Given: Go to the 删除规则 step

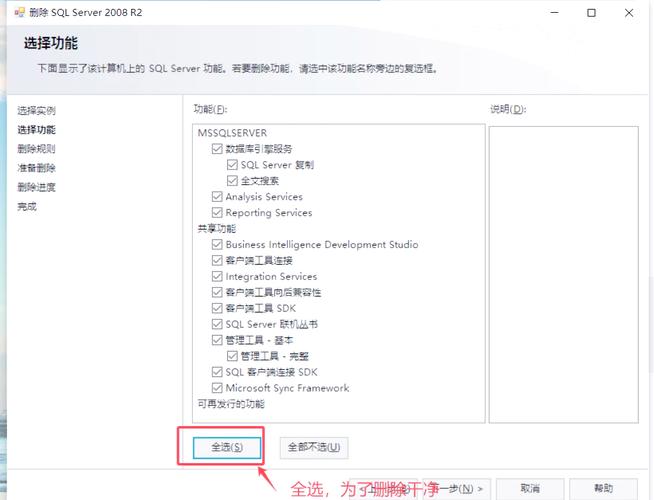Looking at the screenshot, I should [36, 149].
